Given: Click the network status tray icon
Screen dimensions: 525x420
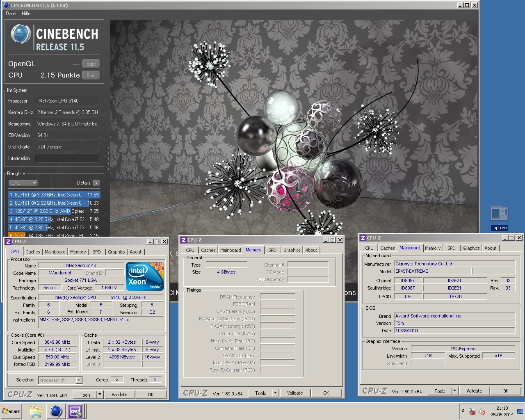Looking at the screenshot, I should [472, 412].
